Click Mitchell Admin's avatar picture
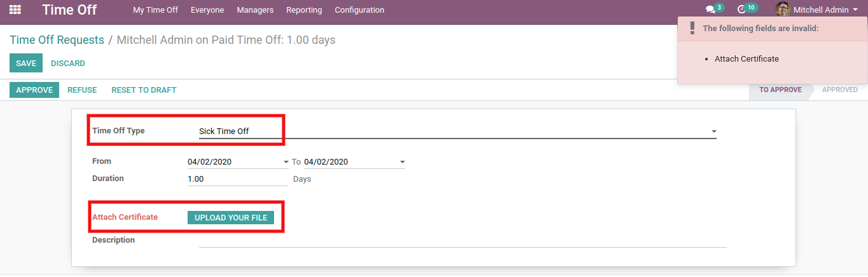 [783, 10]
